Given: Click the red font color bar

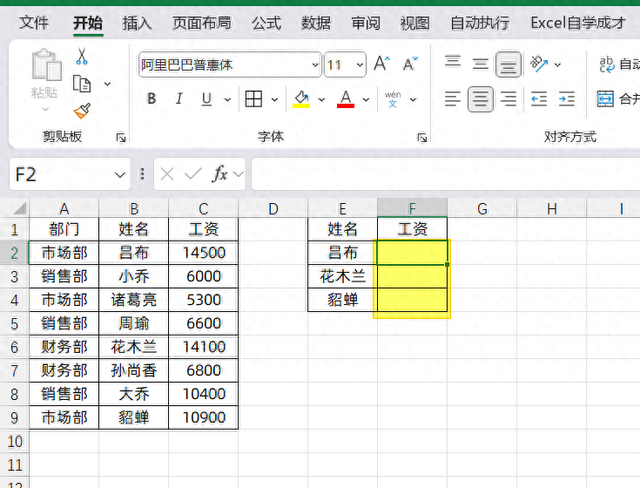Looking at the screenshot, I should (345, 106).
